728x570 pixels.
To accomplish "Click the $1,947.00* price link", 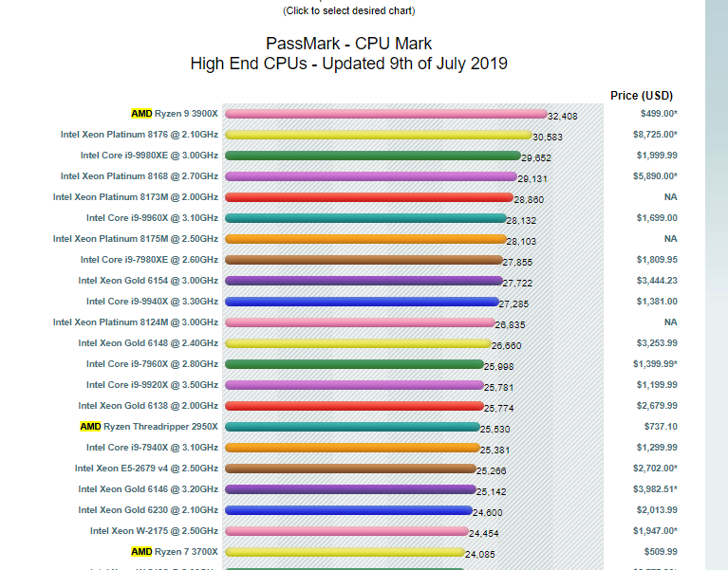I will point(655,531).
